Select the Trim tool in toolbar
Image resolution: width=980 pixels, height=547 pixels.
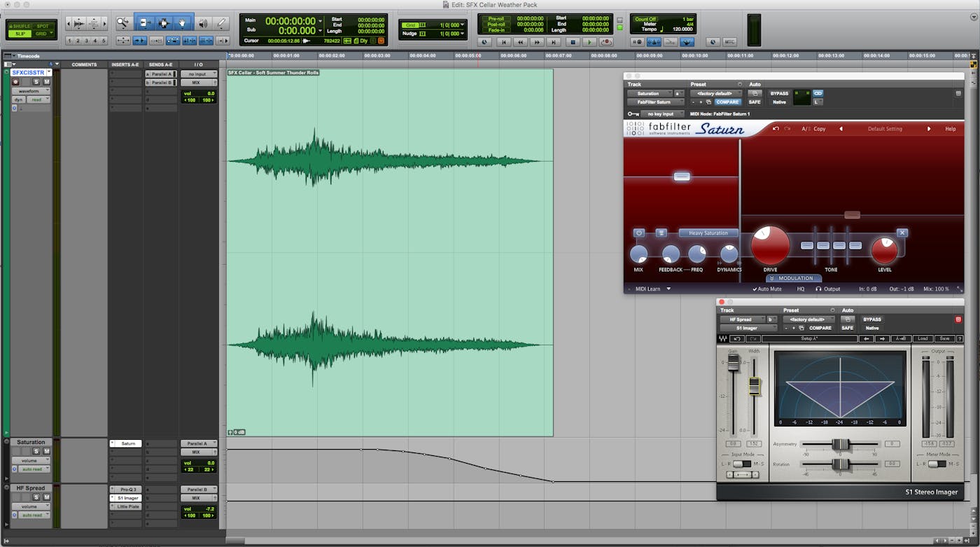coord(144,23)
